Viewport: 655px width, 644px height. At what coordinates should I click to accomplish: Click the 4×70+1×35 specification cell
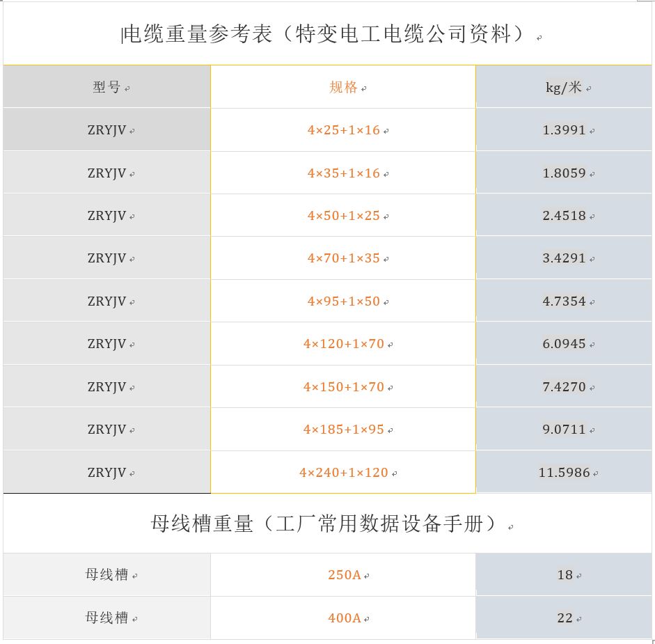coord(344,258)
